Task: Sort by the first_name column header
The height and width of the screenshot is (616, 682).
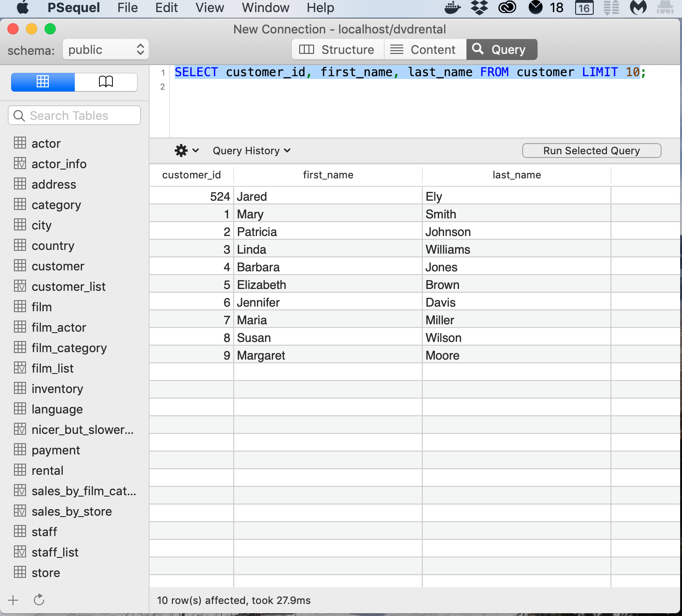Action: (328, 175)
